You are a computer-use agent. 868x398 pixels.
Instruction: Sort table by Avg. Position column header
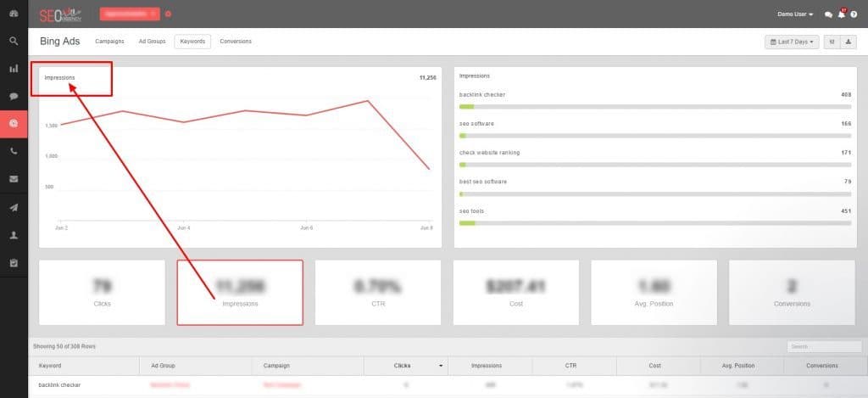742,366
